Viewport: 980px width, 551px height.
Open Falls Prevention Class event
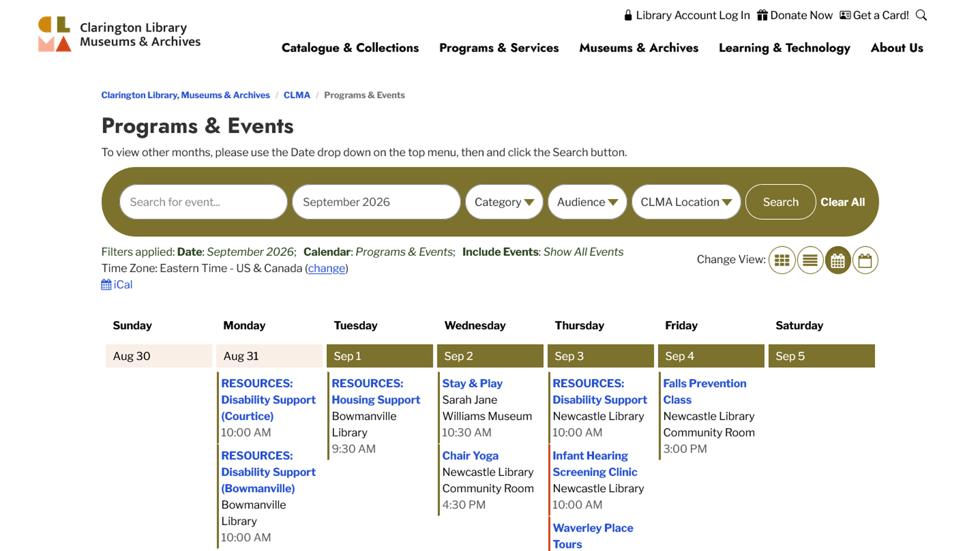704,391
